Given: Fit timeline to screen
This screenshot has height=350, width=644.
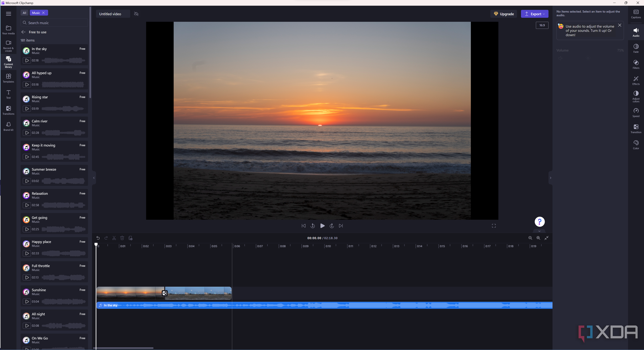Looking at the screenshot, I should 546,238.
